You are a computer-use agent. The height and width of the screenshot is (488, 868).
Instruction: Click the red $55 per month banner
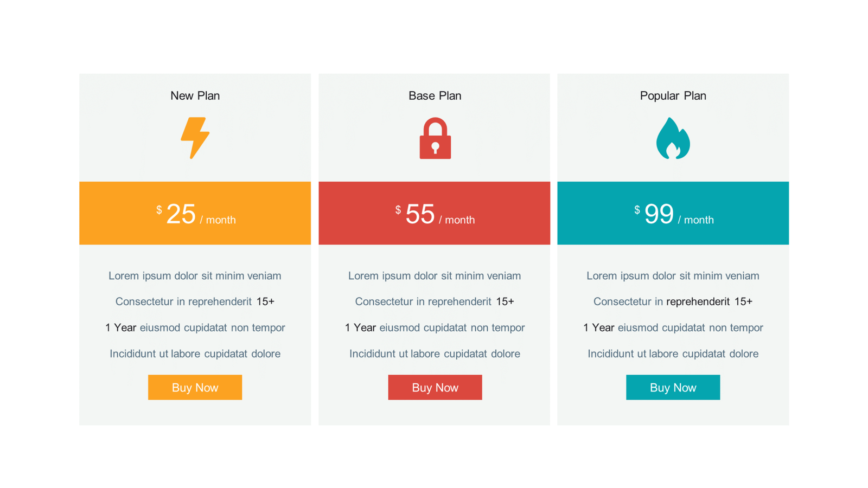435,213
